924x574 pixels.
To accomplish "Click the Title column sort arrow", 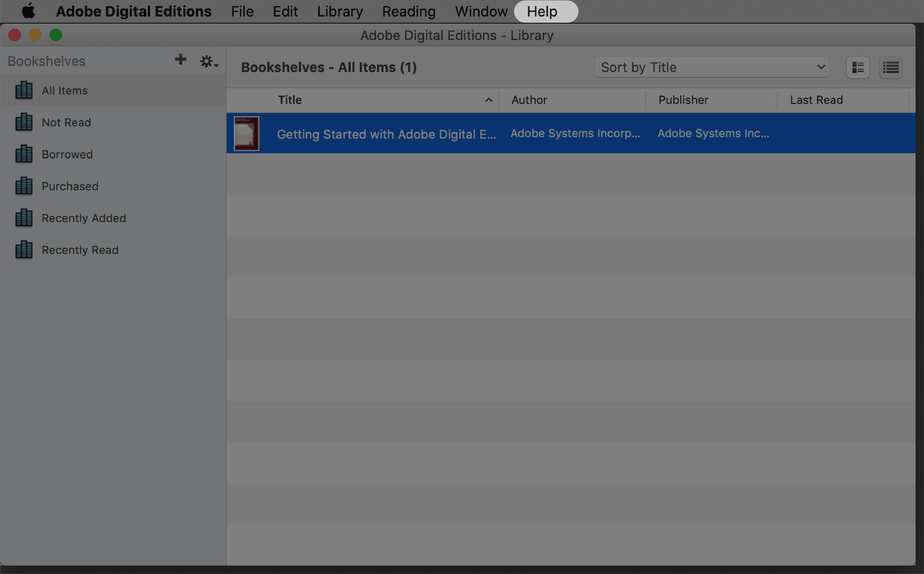I will tap(489, 100).
